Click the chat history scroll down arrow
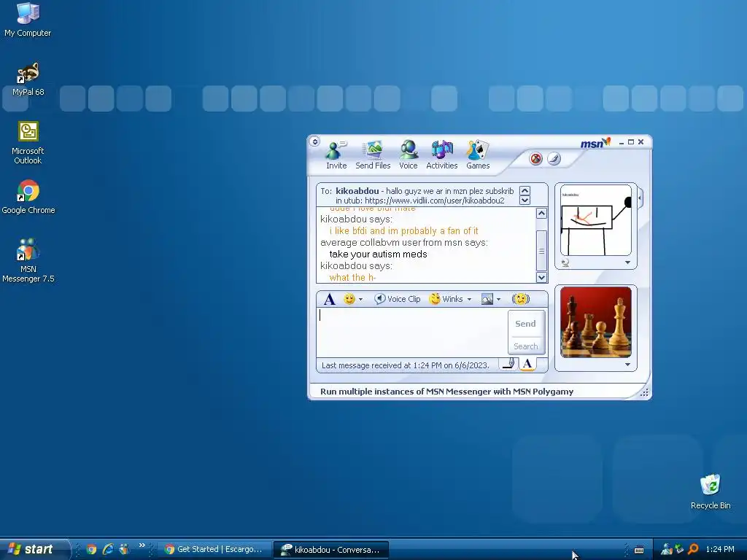 click(x=541, y=277)
